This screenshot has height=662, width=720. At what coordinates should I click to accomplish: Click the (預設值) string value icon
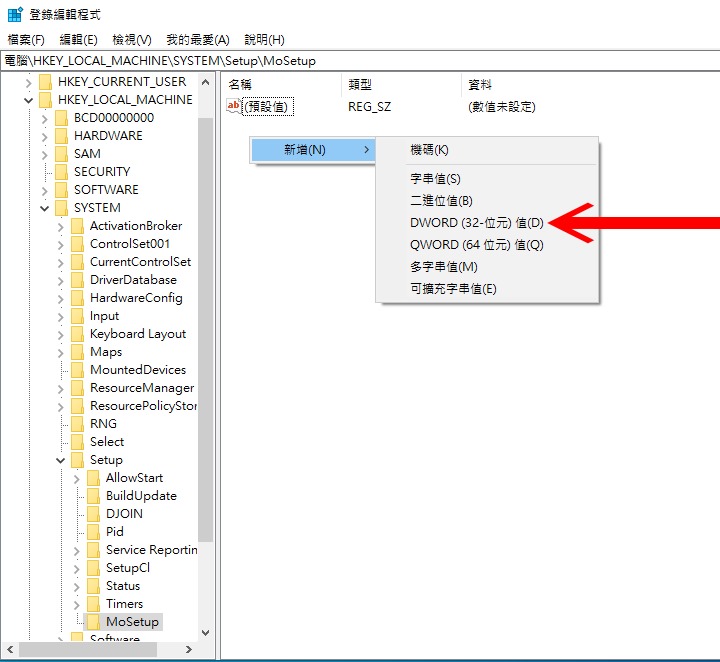pos(233,107)
